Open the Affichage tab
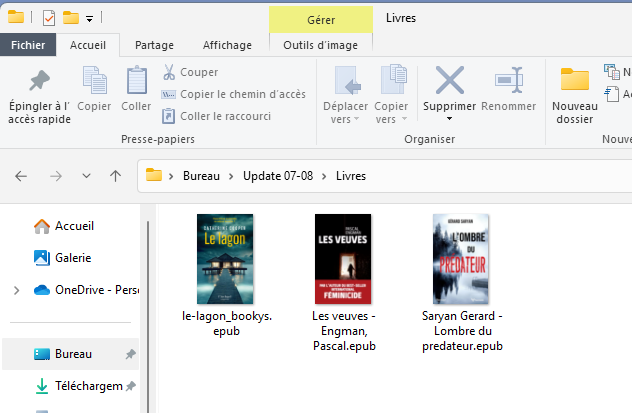This screenshot has width=632, height=413. [227, 45]
